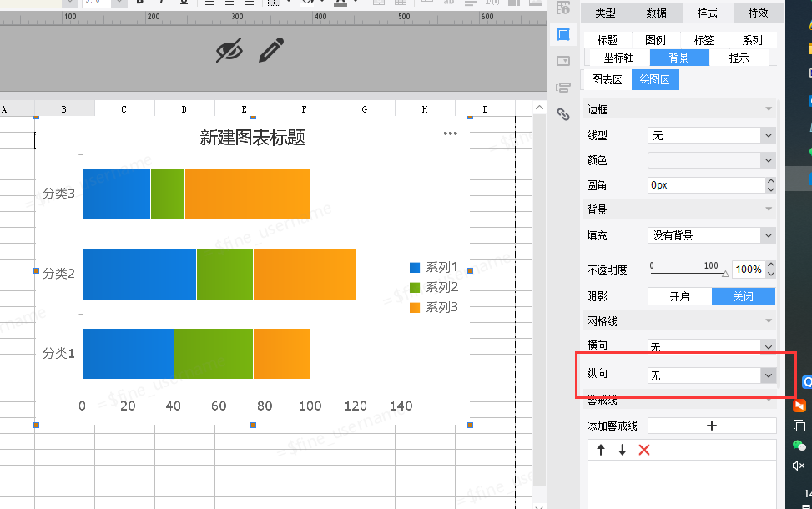812x509 pixels.
Task: Open the 线型 border line type dropdown
Action: pos(712,135)
